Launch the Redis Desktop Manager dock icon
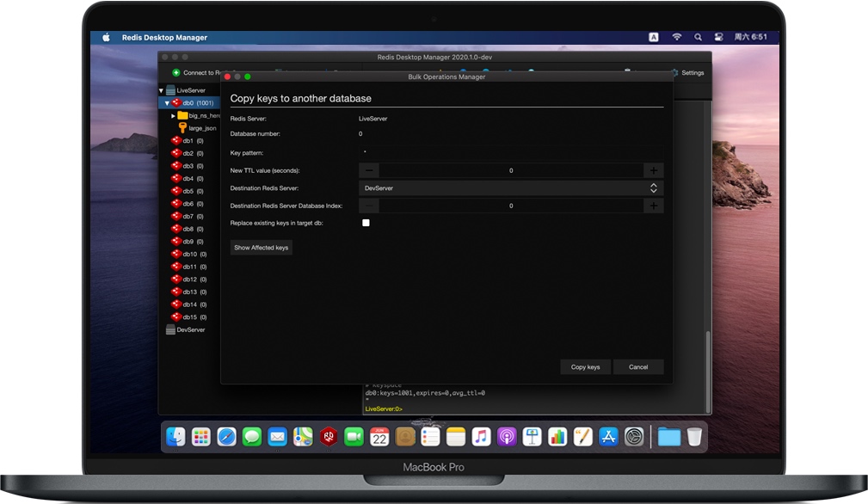The width and height of the screenshot is (868, 504). [327, 436]
